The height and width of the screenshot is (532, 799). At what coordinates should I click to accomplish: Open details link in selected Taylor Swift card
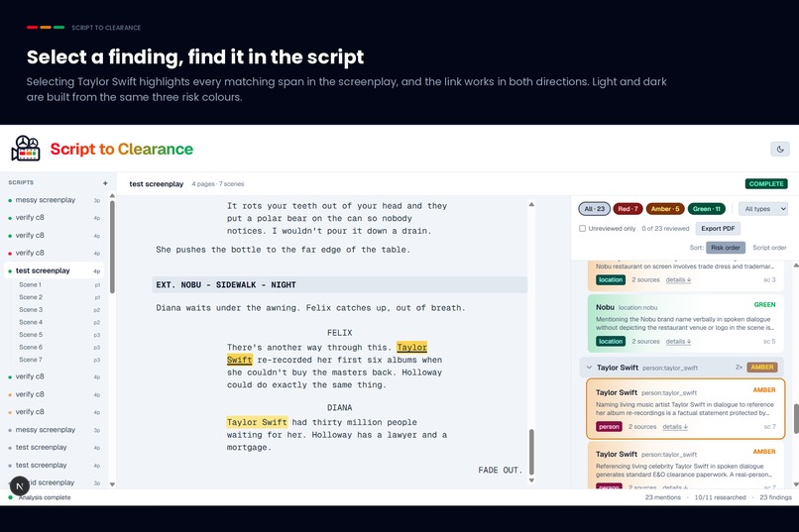(x=675, y=427)
